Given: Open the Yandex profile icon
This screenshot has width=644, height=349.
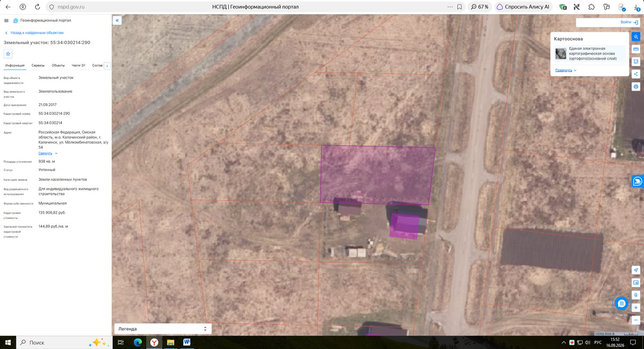Looking at the screenshot, I should coord(23,7).
